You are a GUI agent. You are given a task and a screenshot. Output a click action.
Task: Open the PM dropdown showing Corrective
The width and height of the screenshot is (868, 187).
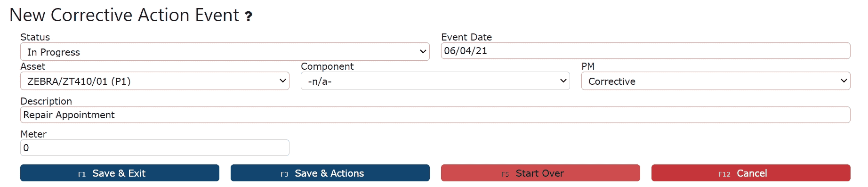click(x=716, y=81)
